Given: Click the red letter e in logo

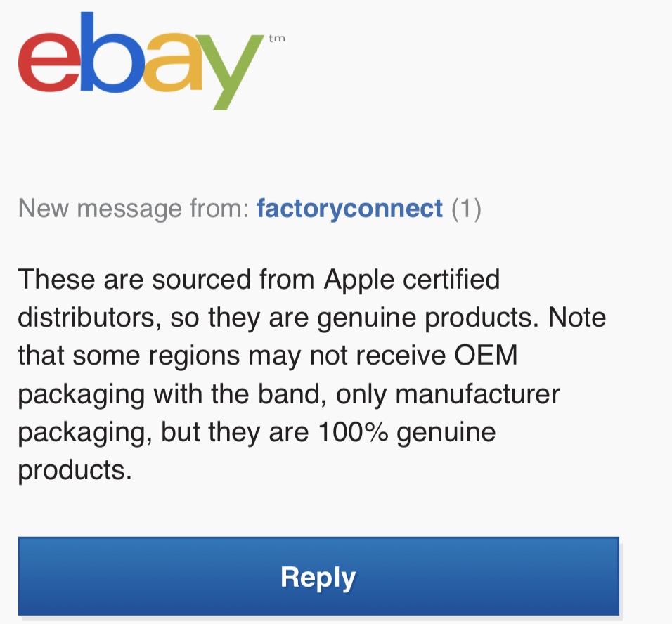Looking at the screenshot, I should 49,63.
